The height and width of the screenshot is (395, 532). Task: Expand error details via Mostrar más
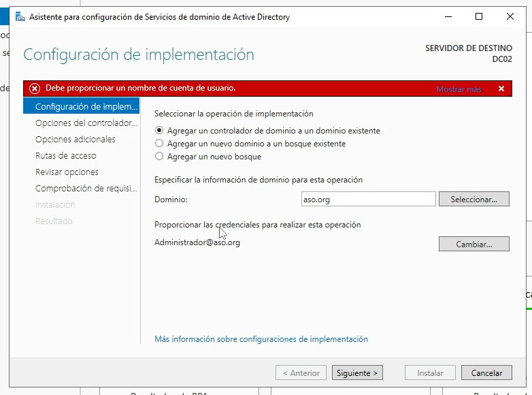point(458,89)
